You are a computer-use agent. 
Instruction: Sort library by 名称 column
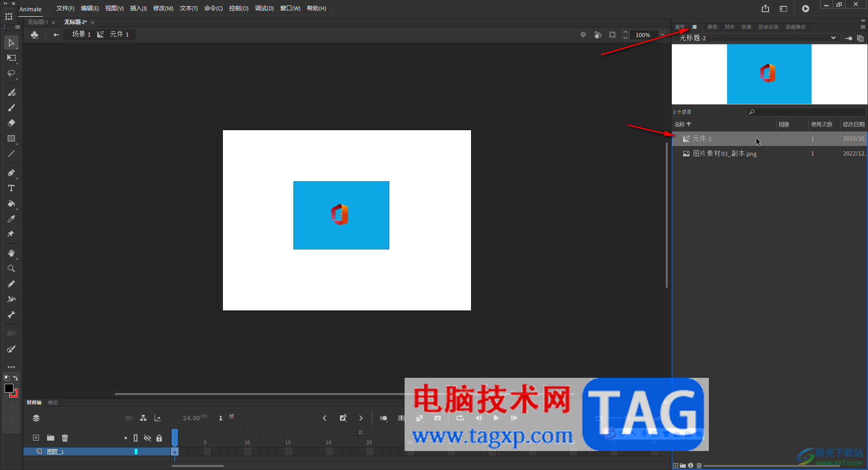[683, 124]
